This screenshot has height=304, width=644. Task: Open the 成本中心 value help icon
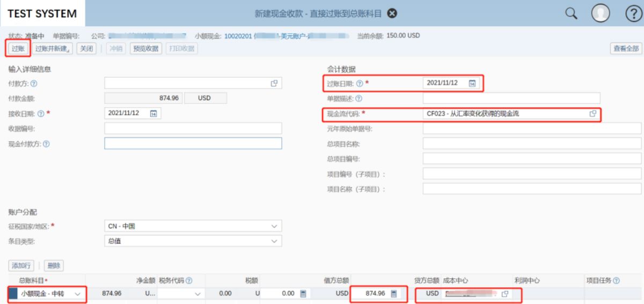pyautogui.click(x=504, y=294)
